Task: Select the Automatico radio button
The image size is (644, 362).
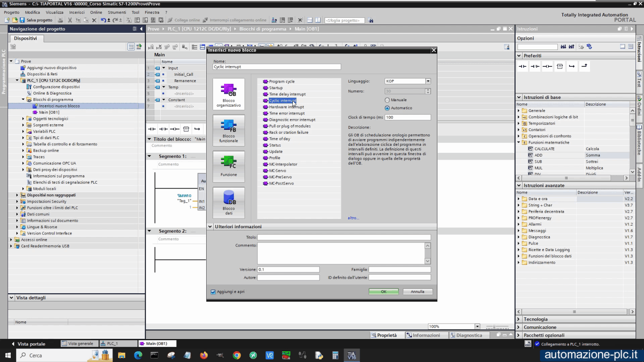Action: (x=387, y=108)
